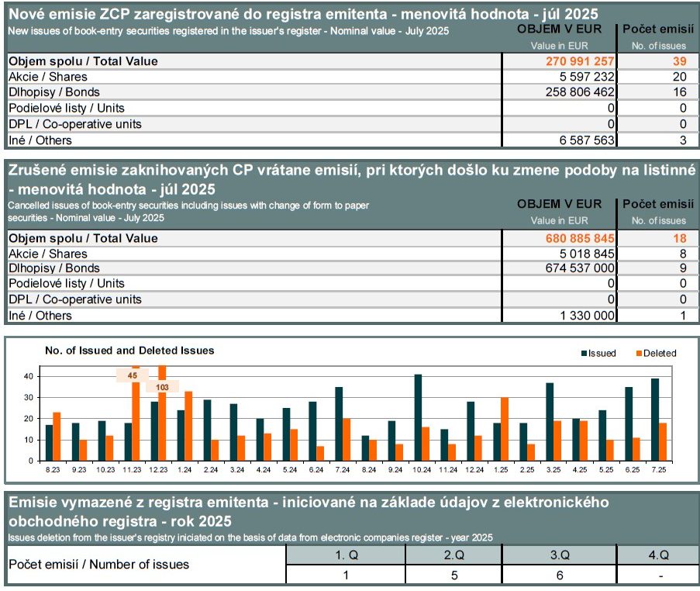Click cancelled Others value 1 330 000
Screen dimensions: 700x591
(587, 316)
